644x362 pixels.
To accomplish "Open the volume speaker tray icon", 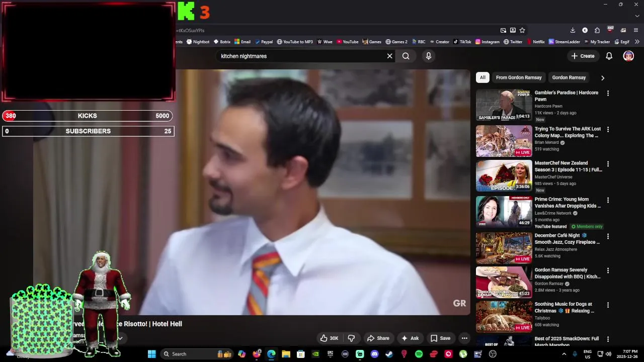I will [x=609, y=354].
